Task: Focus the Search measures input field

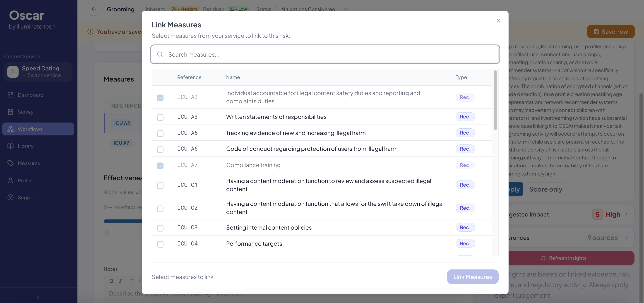Action: [x=325, y=55]
